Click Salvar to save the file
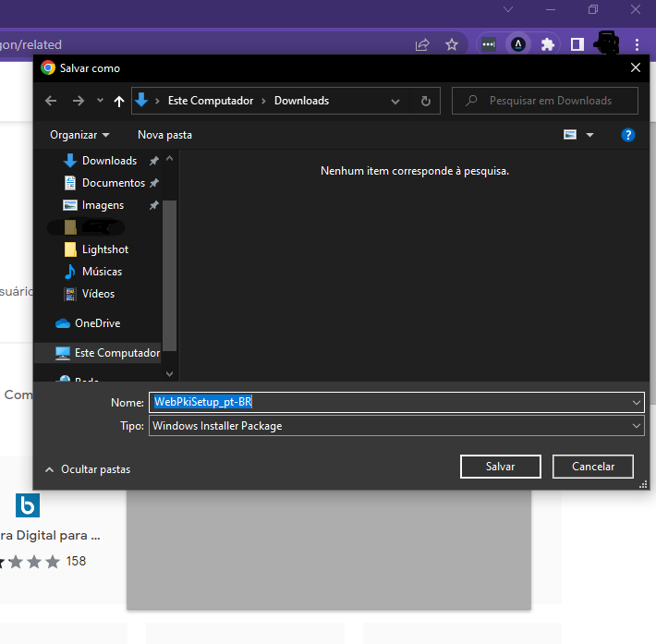This screenshot has height=644, width=656. pos(501,467)
